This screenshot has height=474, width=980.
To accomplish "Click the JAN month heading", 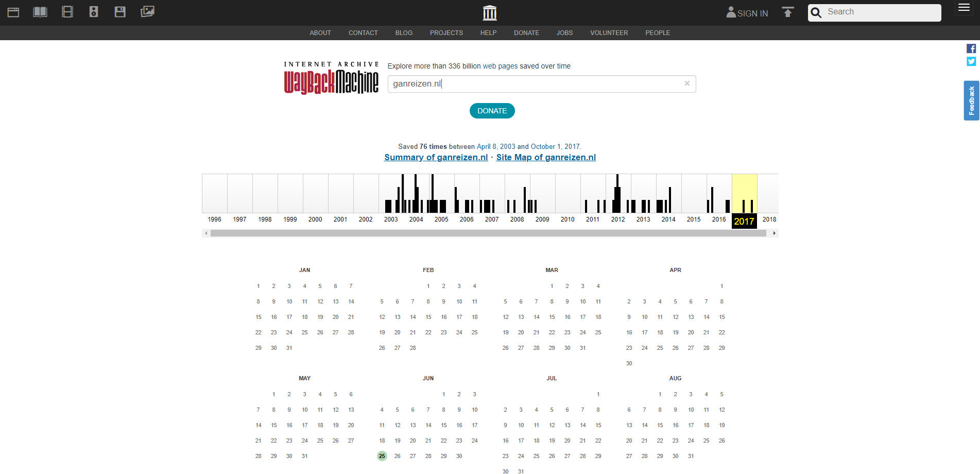I will click(x=304, y=270).
